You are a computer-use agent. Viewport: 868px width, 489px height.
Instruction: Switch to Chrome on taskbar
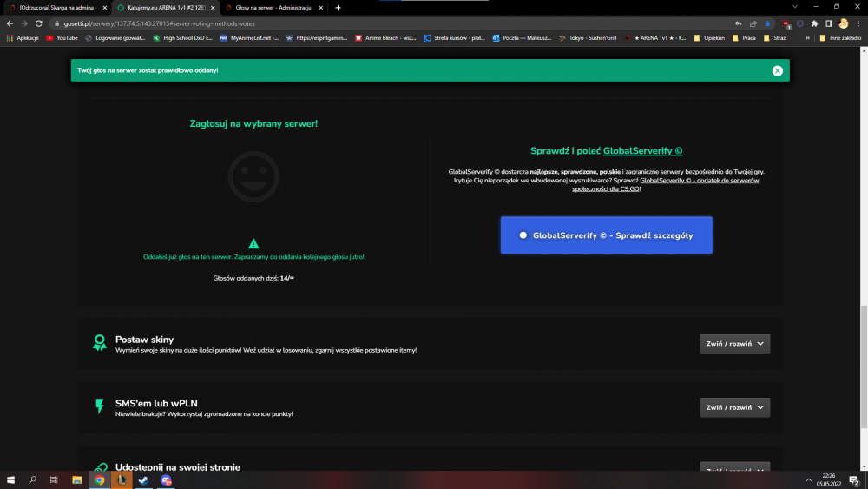coord(99,480)
